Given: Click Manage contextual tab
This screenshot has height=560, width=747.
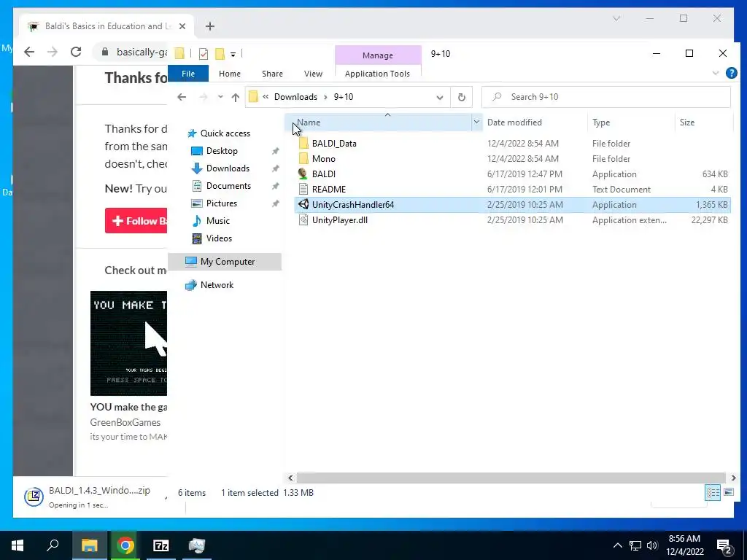Looking at the screenshot, I should click(378, 55).
